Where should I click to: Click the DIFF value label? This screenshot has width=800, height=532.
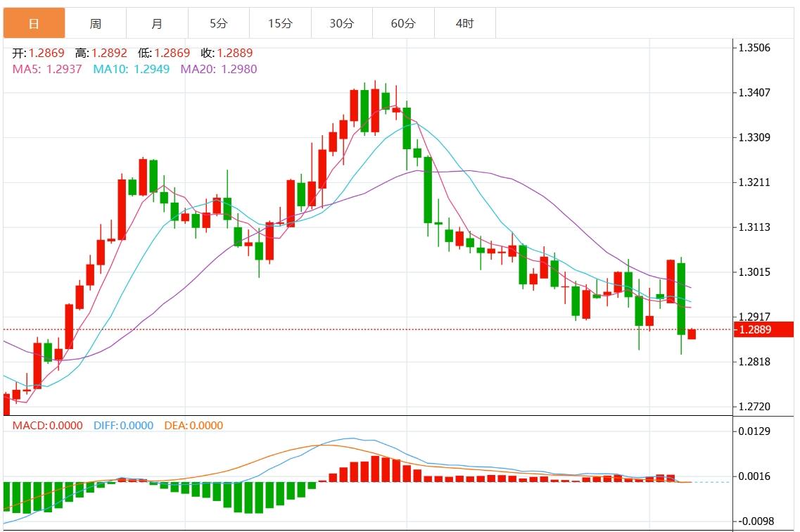[123, 426]
